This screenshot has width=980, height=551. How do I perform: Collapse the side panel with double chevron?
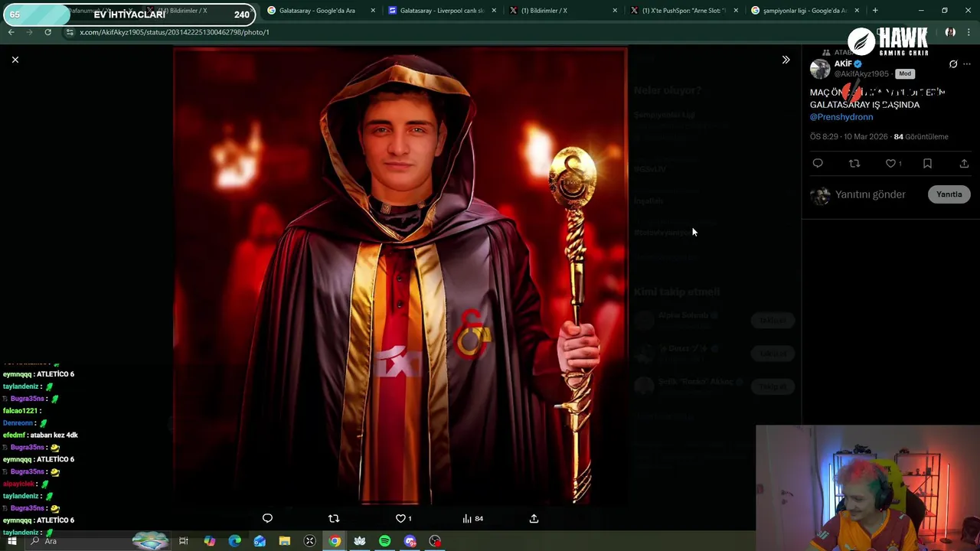(x=786, y=60)
